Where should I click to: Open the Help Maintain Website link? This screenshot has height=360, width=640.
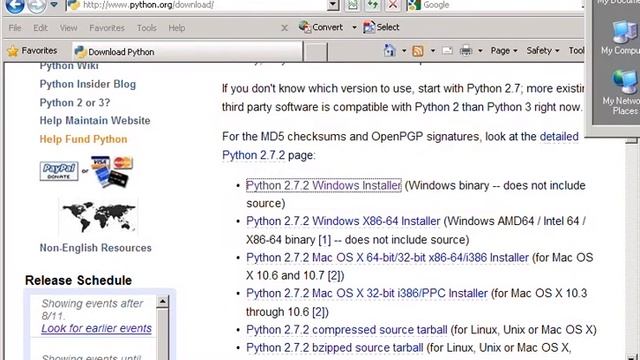95,121
